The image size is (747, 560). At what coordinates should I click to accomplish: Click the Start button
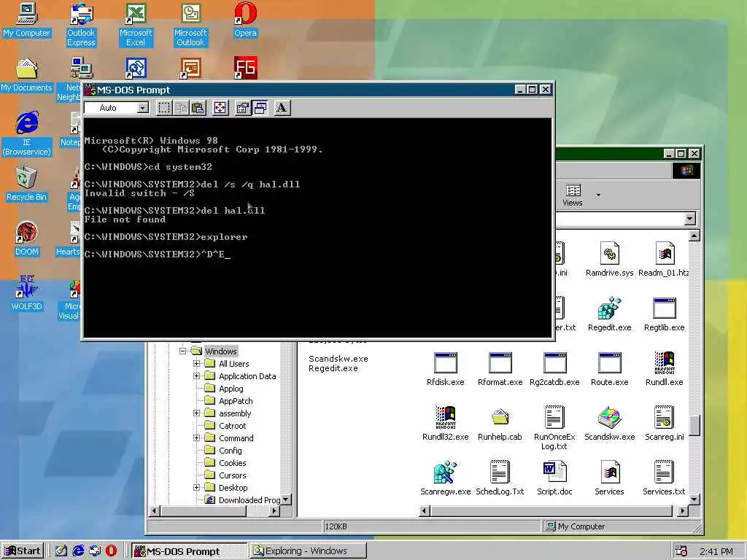pyautogui.click(x=23, y=551)
